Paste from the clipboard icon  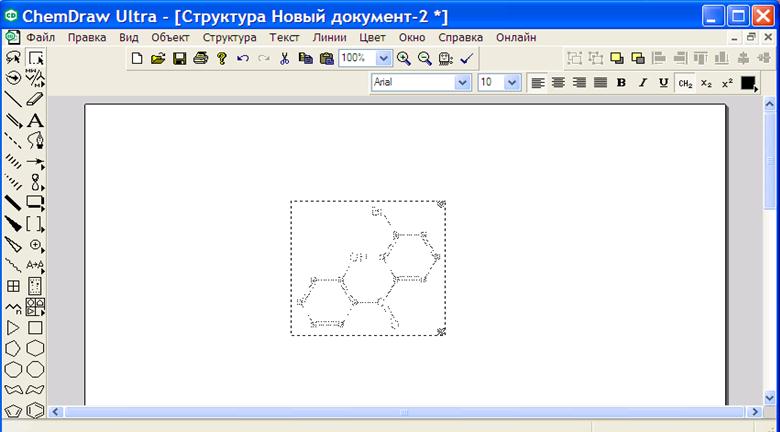click(327, 58)
